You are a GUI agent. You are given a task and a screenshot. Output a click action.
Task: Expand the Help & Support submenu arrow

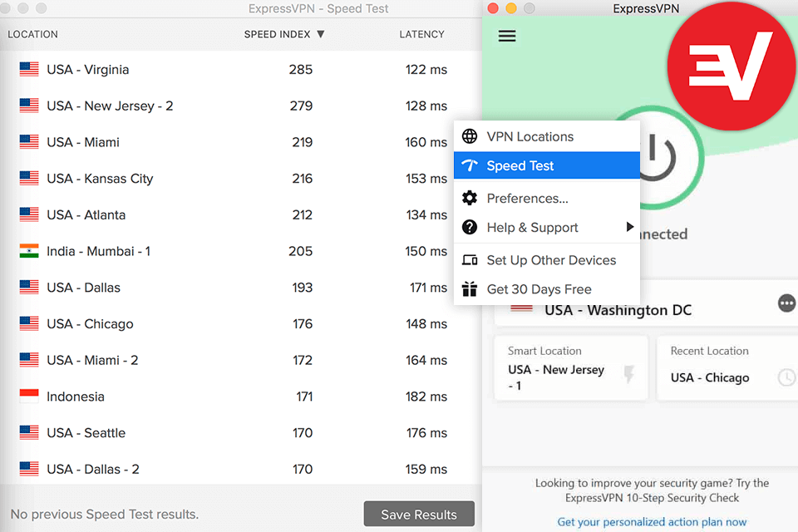(x=629, y=227)
